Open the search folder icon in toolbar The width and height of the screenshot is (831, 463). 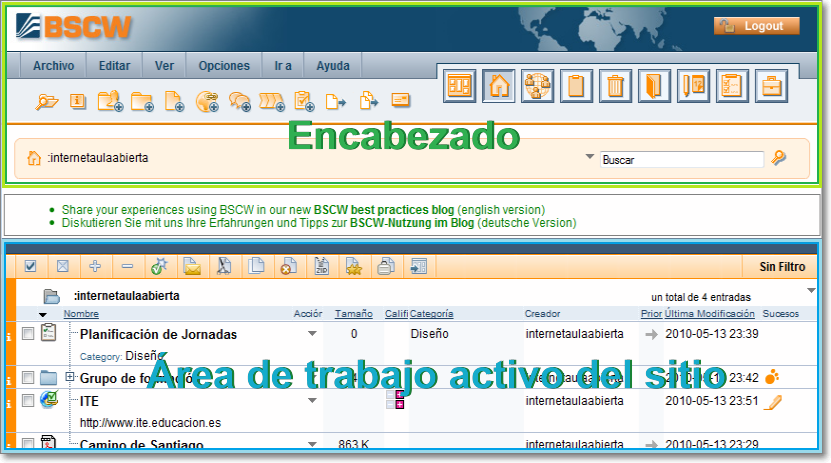coord(47,101)
